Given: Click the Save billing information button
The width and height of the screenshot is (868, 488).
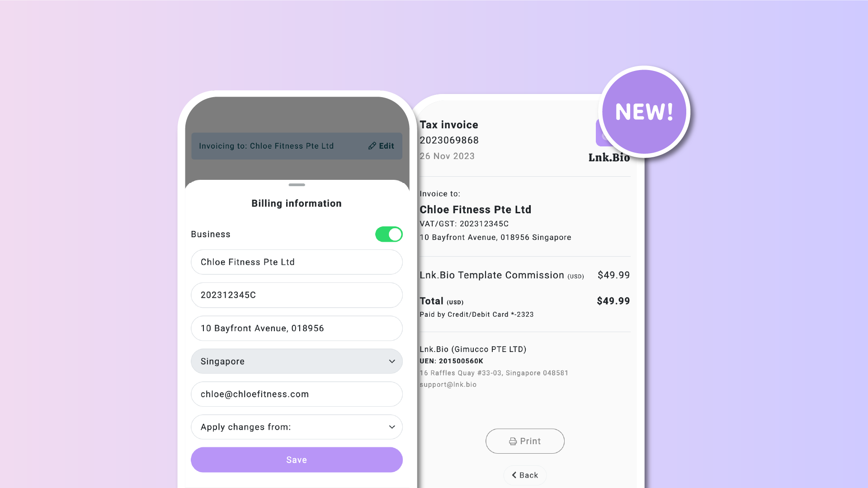Looking at the screenshot, I should [x=297, y=460].
